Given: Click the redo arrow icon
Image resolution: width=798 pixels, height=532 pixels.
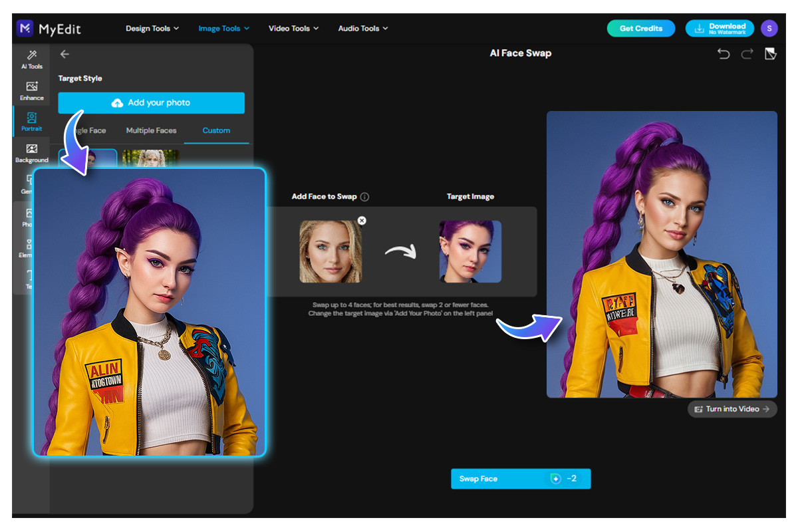Looking at the screenshot, I should 745,53.
